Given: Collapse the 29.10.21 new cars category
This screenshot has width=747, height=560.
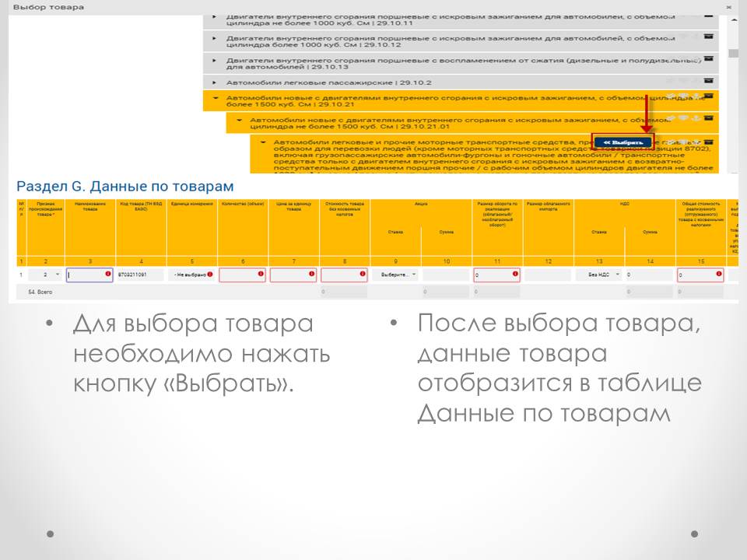Looking at the screenshot, I should [215, 99].
